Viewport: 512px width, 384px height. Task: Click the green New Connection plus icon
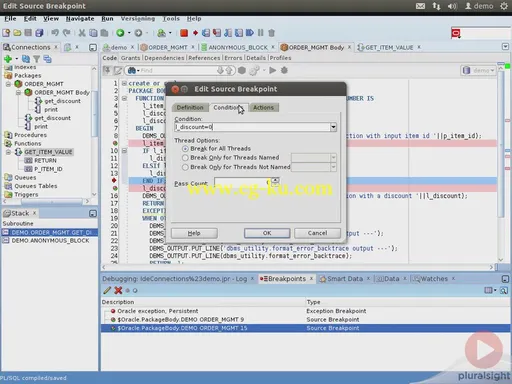click(8, 59)
